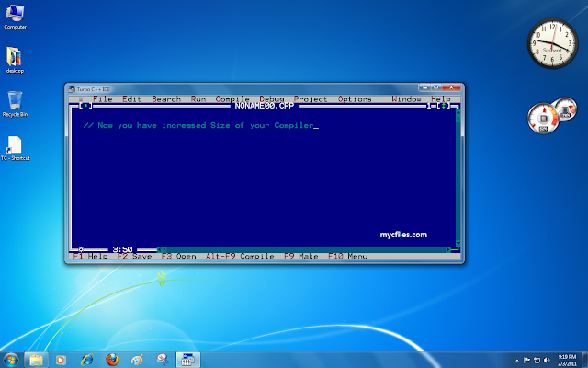588x368 pixels.
Task: Click the editor resize corner
Action: [x=456, y=249]
